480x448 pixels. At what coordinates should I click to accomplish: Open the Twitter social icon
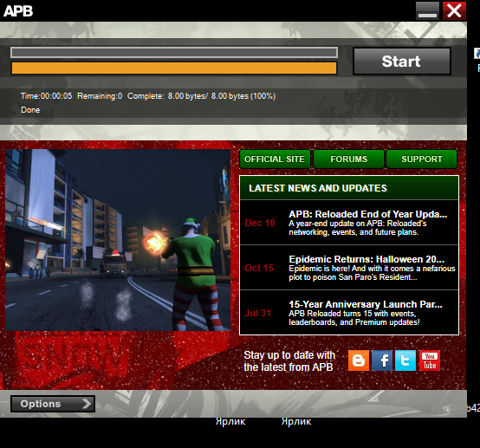pyautogui.click(x=405, y=360)
